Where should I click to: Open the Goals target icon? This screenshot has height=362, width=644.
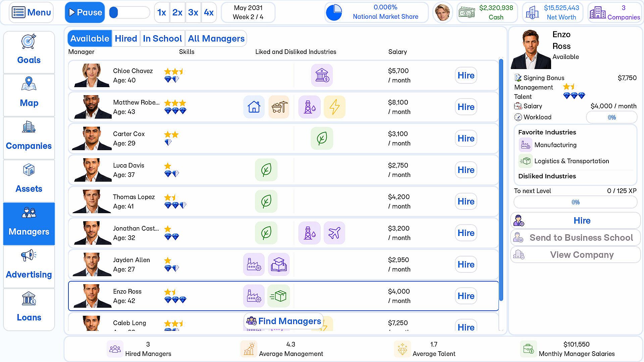[x=29, y=42]
